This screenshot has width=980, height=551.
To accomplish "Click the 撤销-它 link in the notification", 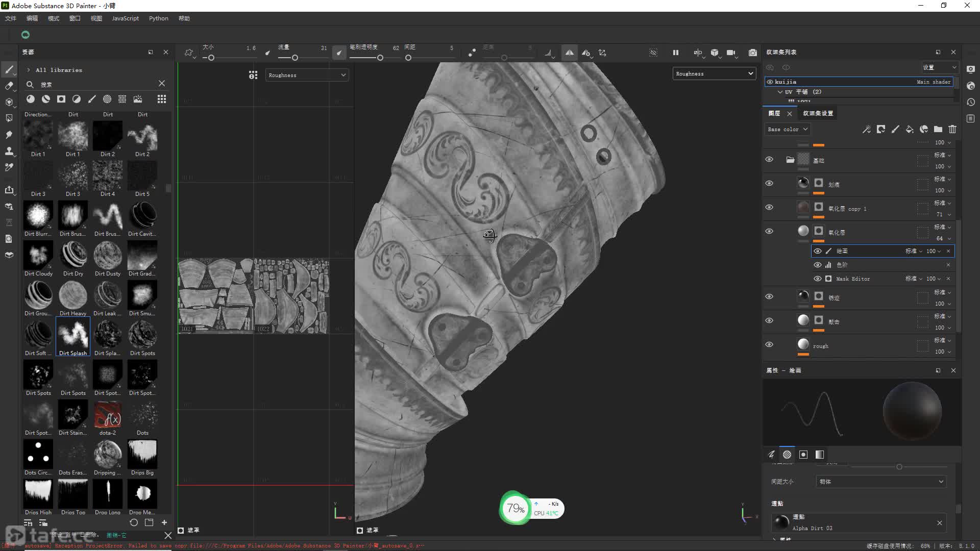I will (116, 535).
